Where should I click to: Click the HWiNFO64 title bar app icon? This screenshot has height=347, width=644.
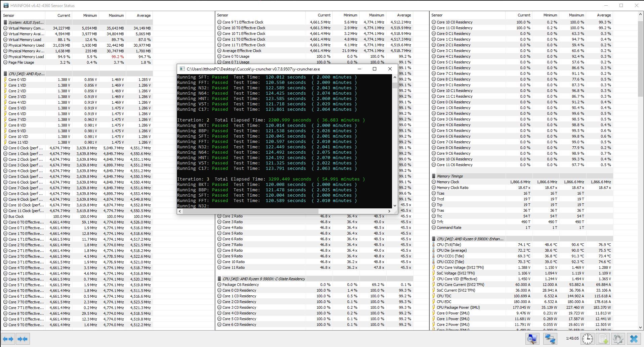point(6,5)
